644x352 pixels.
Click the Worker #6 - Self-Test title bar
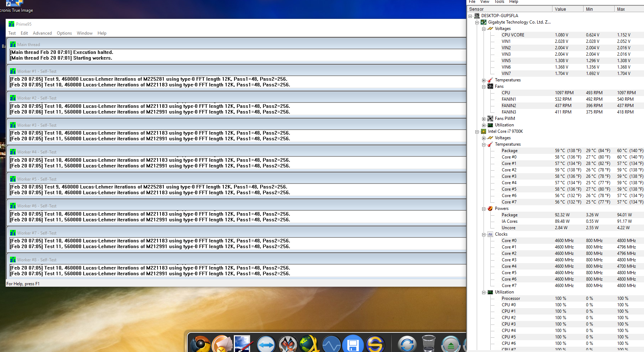point(236,206)
